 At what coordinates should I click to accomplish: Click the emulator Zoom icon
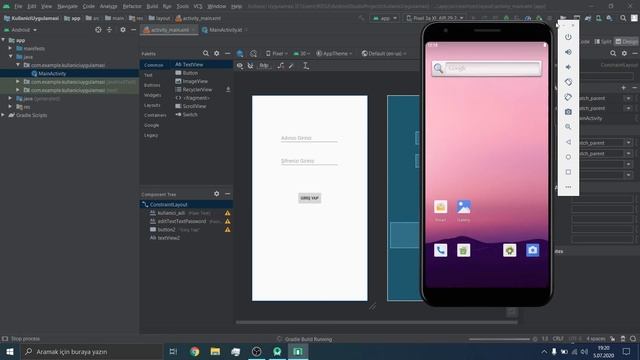click(x=568, y=127)
